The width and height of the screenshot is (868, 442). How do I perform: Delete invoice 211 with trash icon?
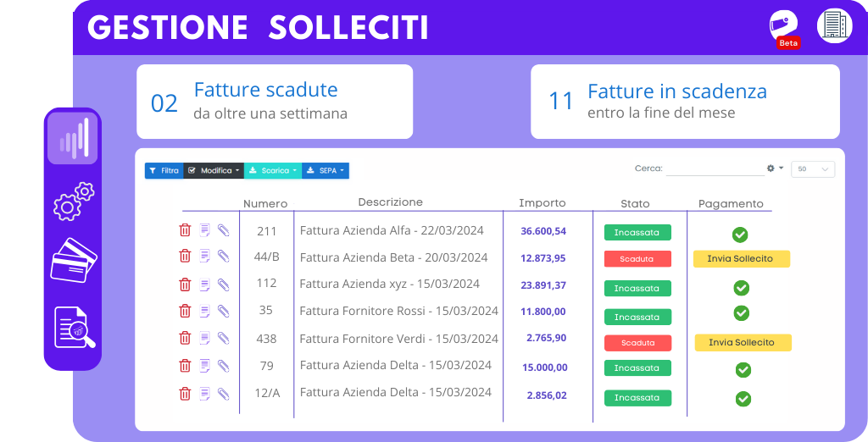[x=185, y=230]
